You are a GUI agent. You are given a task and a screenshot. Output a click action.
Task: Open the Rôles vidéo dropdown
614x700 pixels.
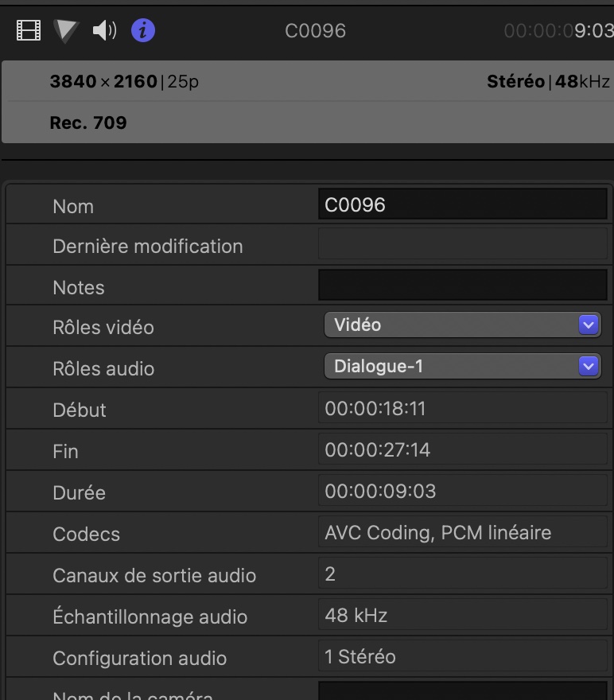(x=462, y=325)
